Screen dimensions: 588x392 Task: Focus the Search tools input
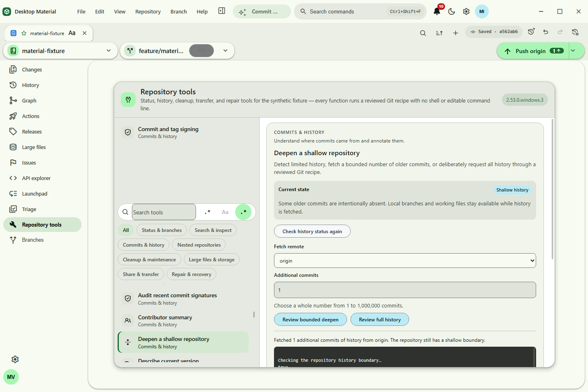pyautogui.click(x=164, y=212)
